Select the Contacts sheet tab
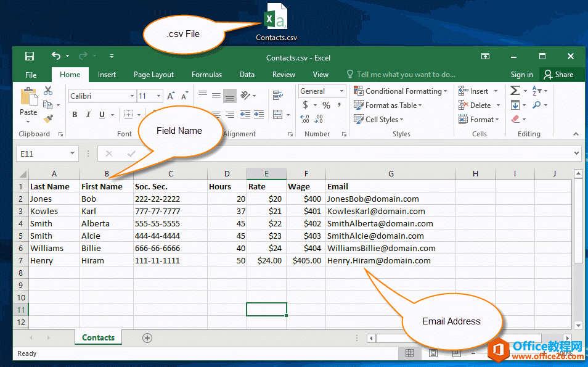 (98, 337)
